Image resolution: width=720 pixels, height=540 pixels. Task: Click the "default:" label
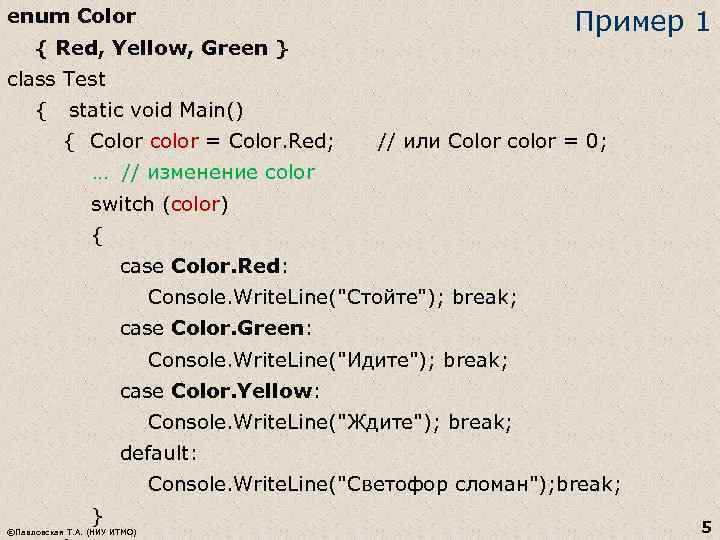pyautogui.click(x=159, y=453)
